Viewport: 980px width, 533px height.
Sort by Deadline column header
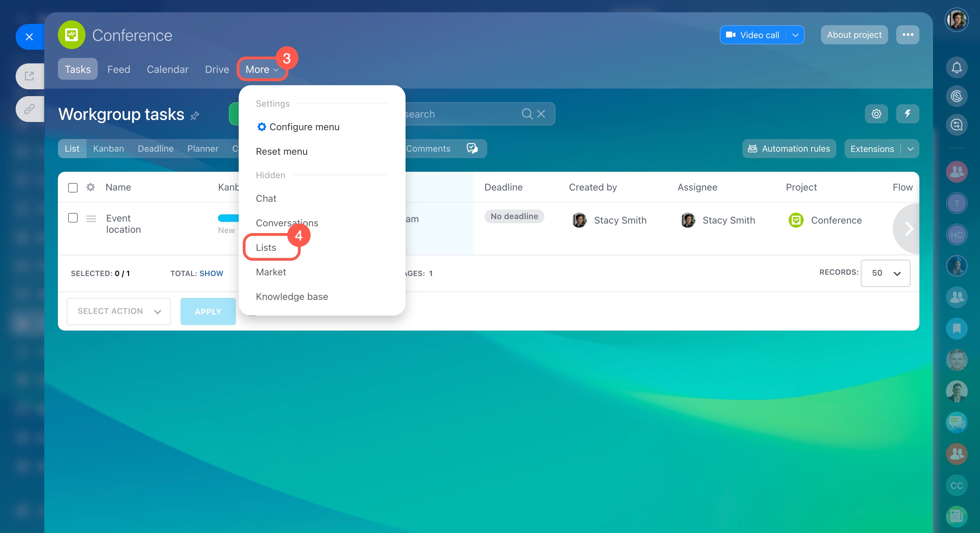[x=503, y=187]
